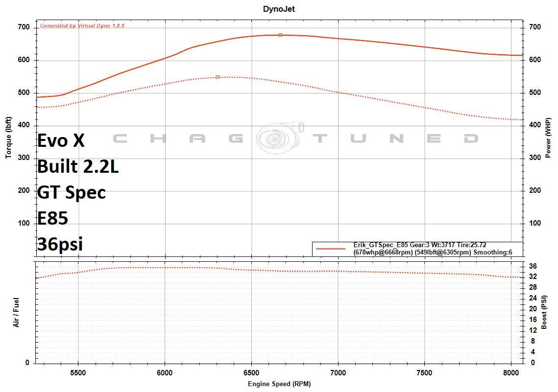This screenshot has height=392, width=558.
Task: Click "Smoothing:6" in the legend
Action: click(493, 253)
